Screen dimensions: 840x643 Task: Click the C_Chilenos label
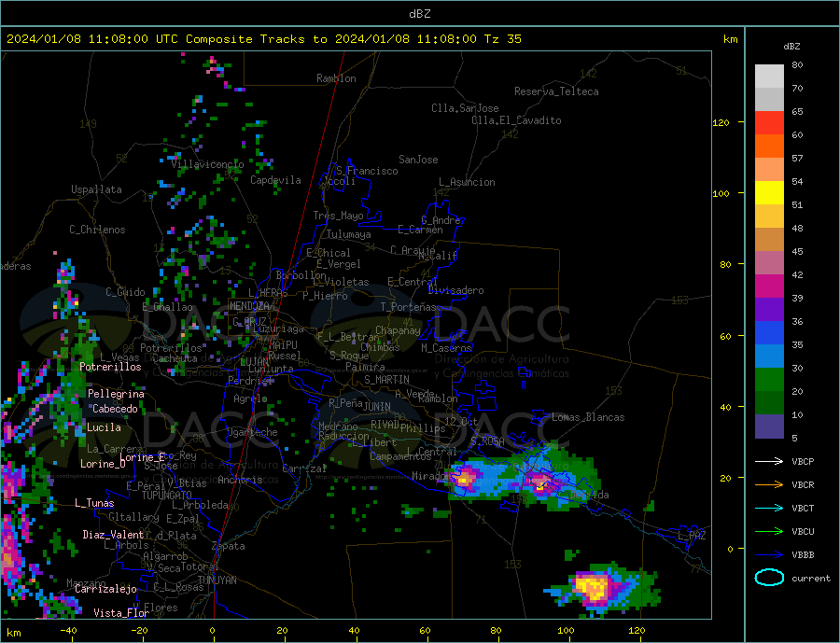point(97,230)
